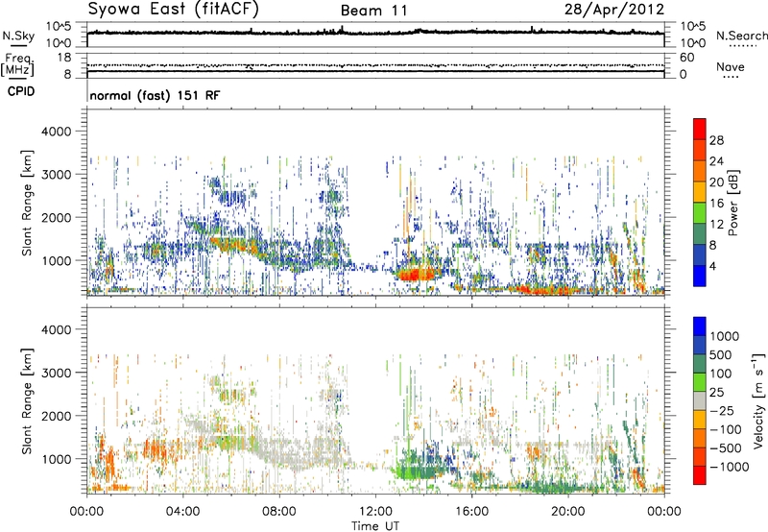768x532 pixels.
Task: Click the 'Time UT' axis title
Action: click(x=375, y=526)
